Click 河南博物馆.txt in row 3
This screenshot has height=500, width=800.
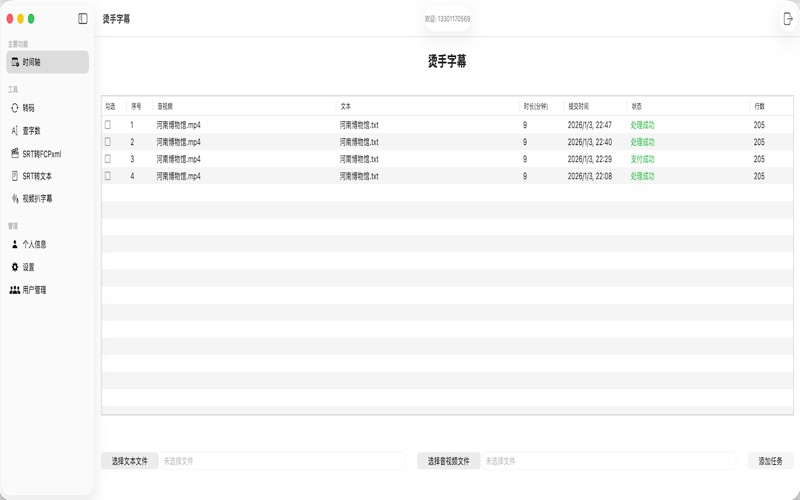pyautogui.click(x=359, y=159)
